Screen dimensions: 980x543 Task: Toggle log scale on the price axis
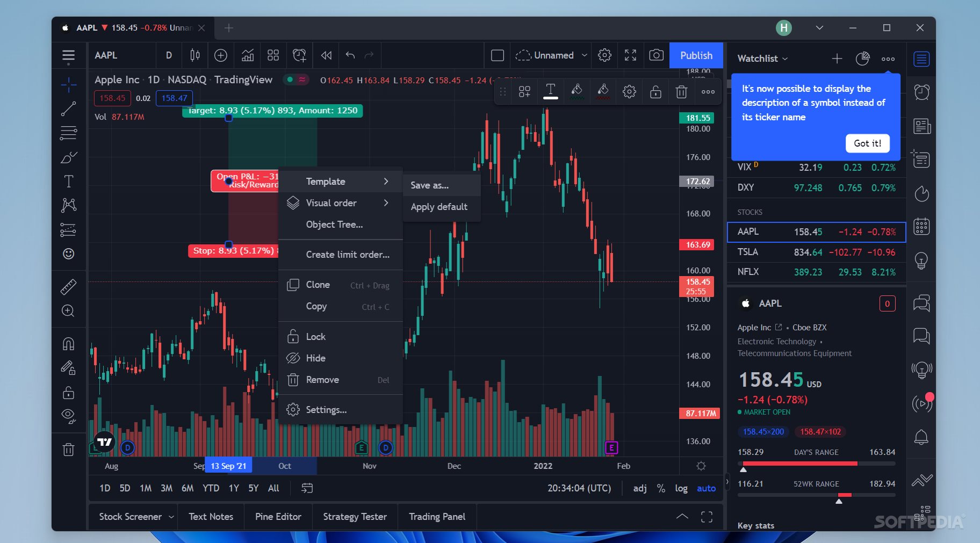click(x=681, y=488)
